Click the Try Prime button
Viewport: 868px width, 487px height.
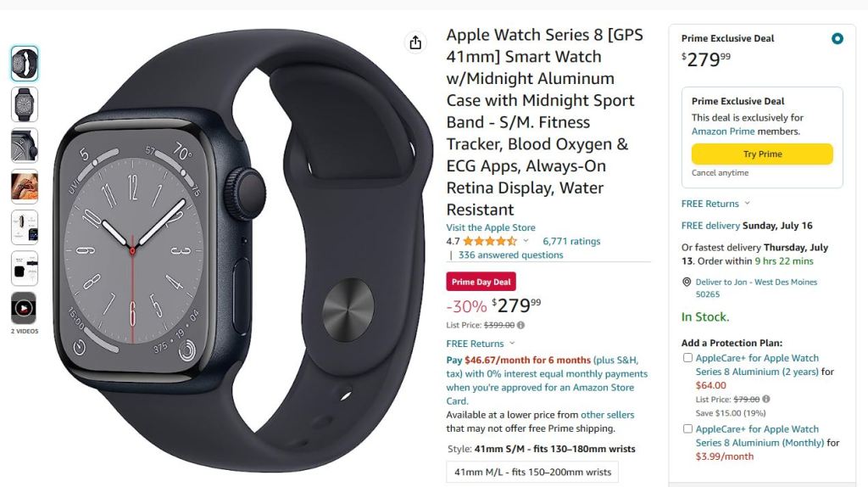[762, 154]
